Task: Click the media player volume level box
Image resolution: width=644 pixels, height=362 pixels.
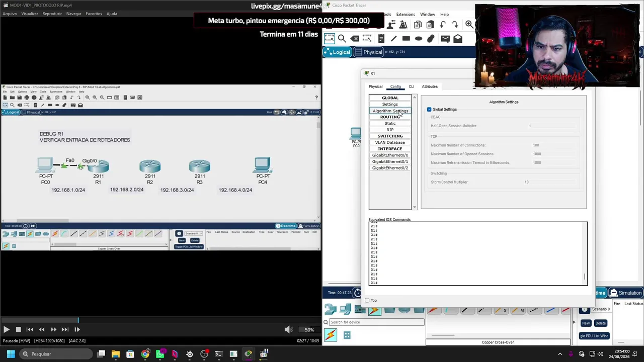Action: click(309, 330)
